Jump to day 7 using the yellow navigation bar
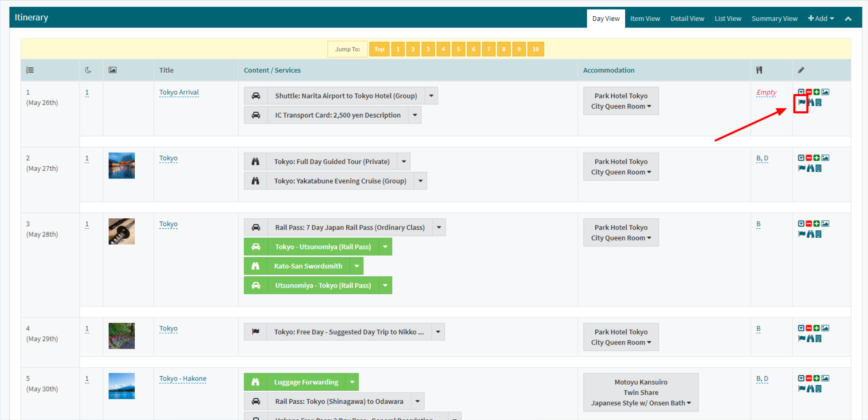868x420 pixels. tap(489, 49)
